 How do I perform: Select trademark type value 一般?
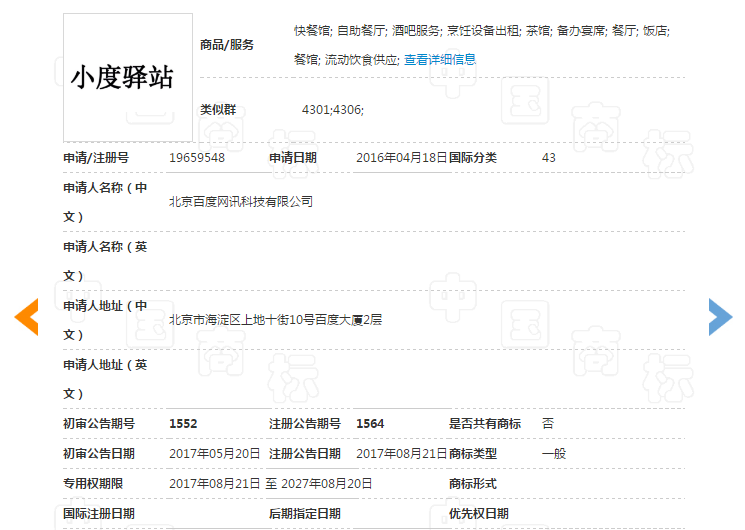[554, 453]
